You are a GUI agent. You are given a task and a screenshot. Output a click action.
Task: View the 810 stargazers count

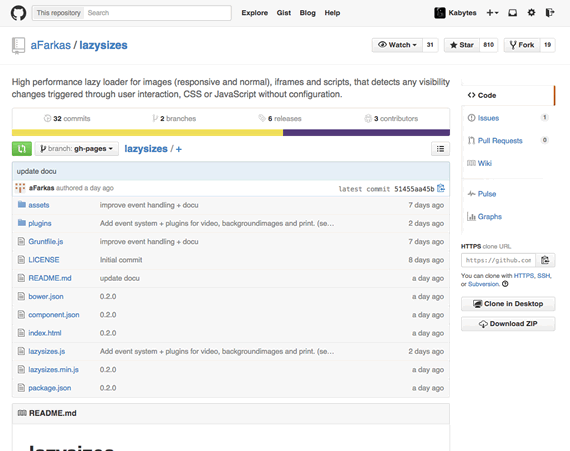click(488, 45)
